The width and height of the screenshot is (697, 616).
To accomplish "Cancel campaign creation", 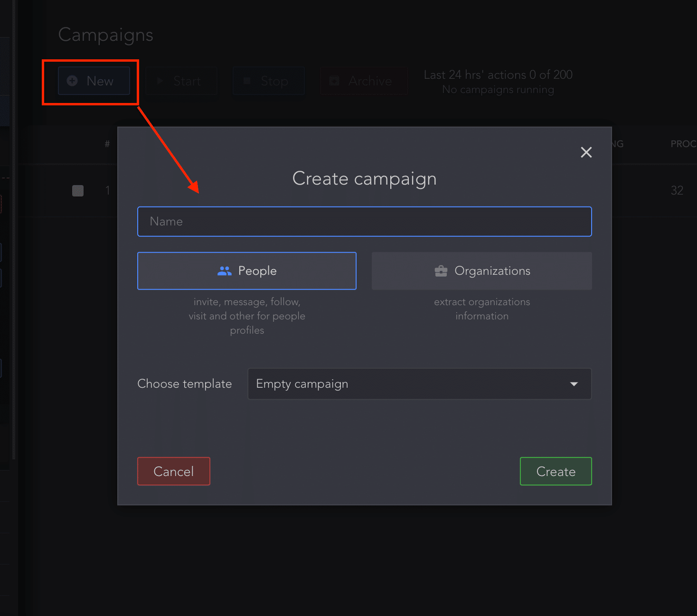I will pyautogui.click(x=174, y=471).
